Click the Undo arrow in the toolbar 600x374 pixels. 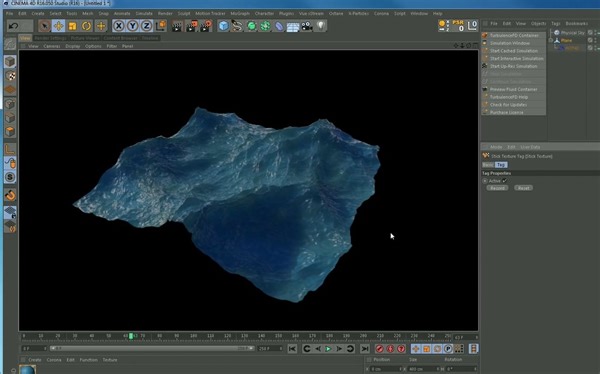pos(14,26)
